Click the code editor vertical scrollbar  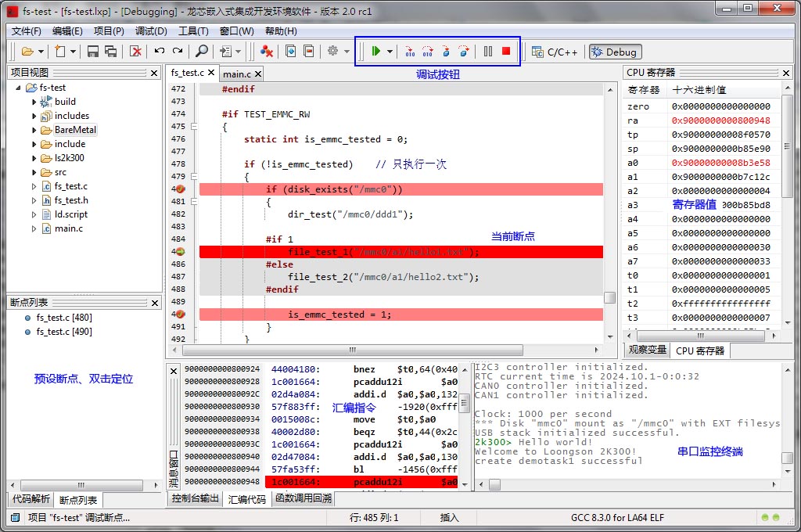pos(609,297)
